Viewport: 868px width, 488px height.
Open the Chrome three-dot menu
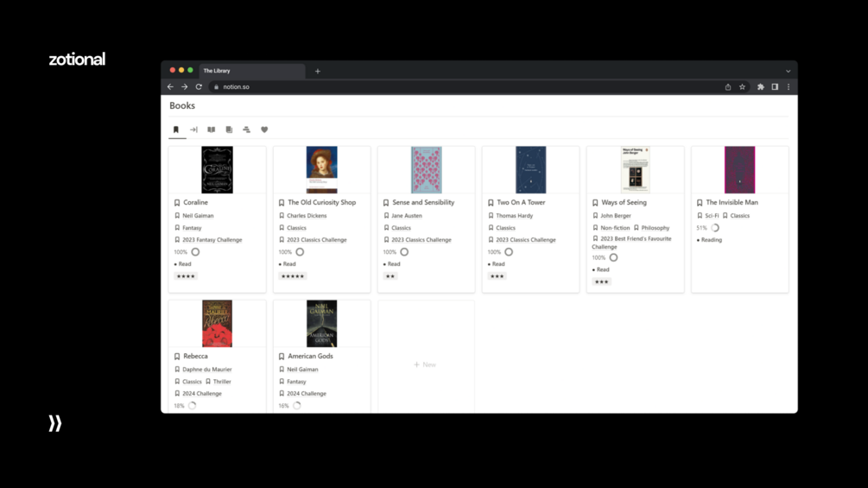click(x=789, y=87)
